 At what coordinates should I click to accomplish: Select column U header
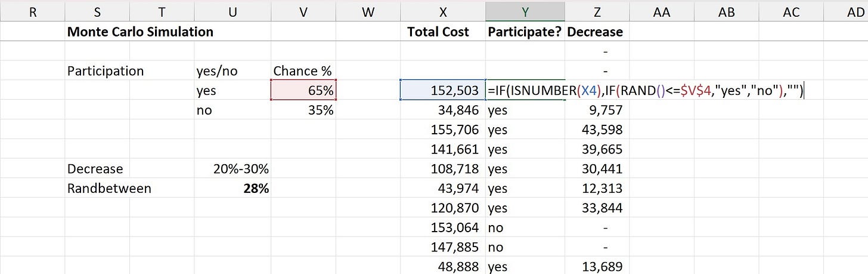[x=232, y=11]
